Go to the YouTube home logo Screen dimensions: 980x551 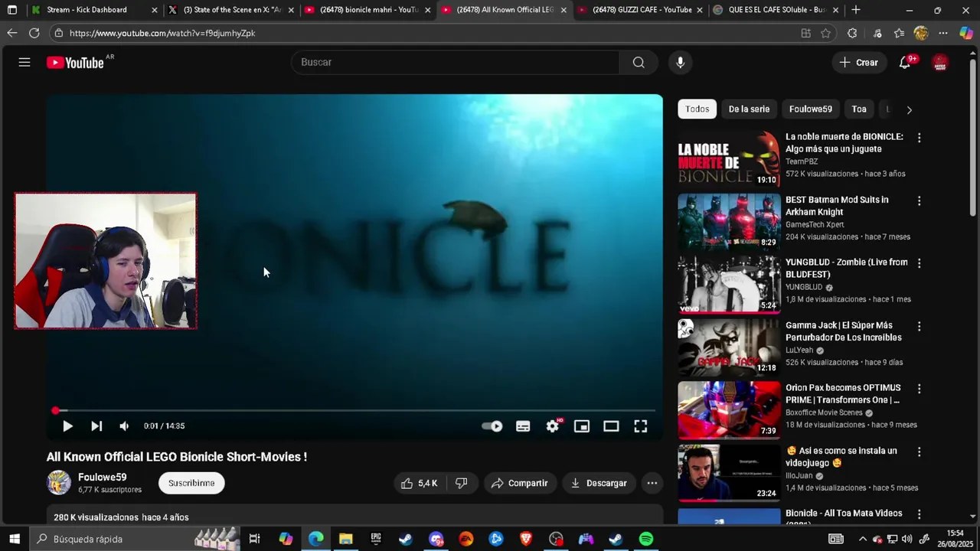pyautogui.click(x=75, y=63)
